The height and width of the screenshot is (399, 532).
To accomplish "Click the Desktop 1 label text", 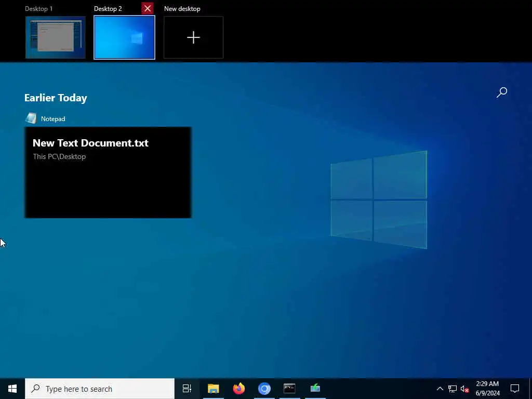I will coord(38,9).
